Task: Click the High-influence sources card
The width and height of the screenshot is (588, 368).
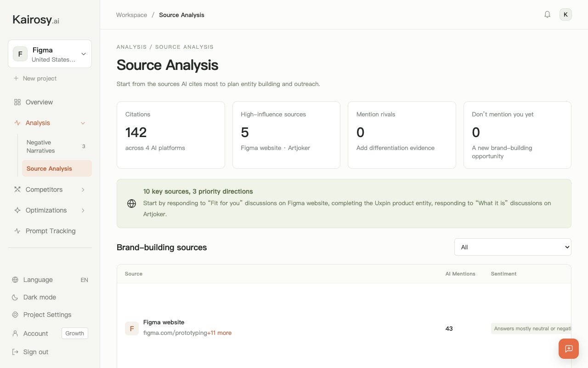Action: [286, 135]
